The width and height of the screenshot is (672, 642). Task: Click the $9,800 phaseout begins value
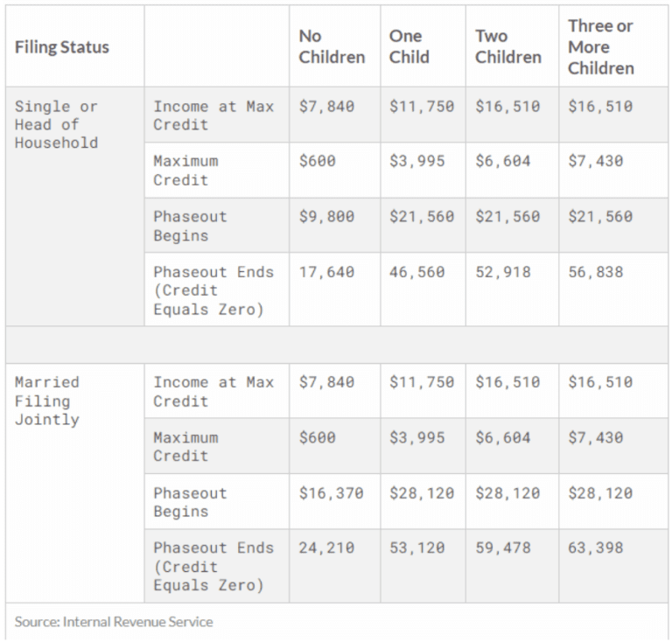[326, 217]
